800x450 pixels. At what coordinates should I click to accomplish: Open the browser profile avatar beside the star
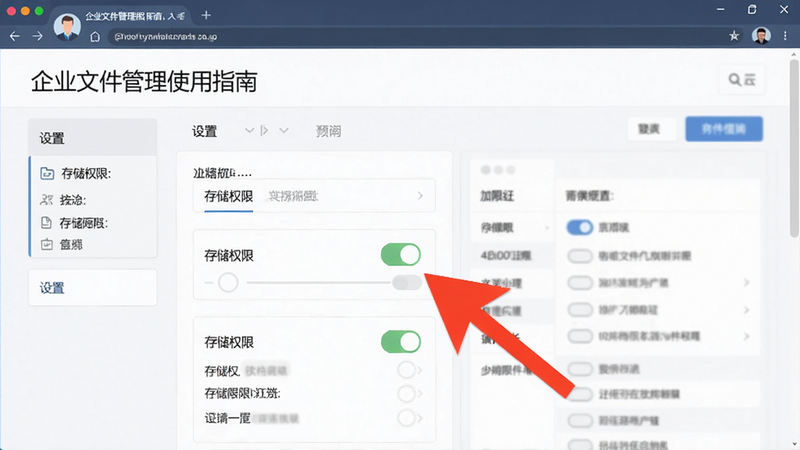pyautogui.click(x=761, y=36)
